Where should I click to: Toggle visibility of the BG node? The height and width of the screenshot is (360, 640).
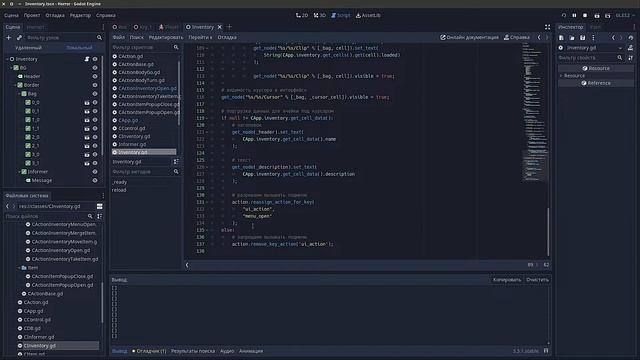coord(95,68)
